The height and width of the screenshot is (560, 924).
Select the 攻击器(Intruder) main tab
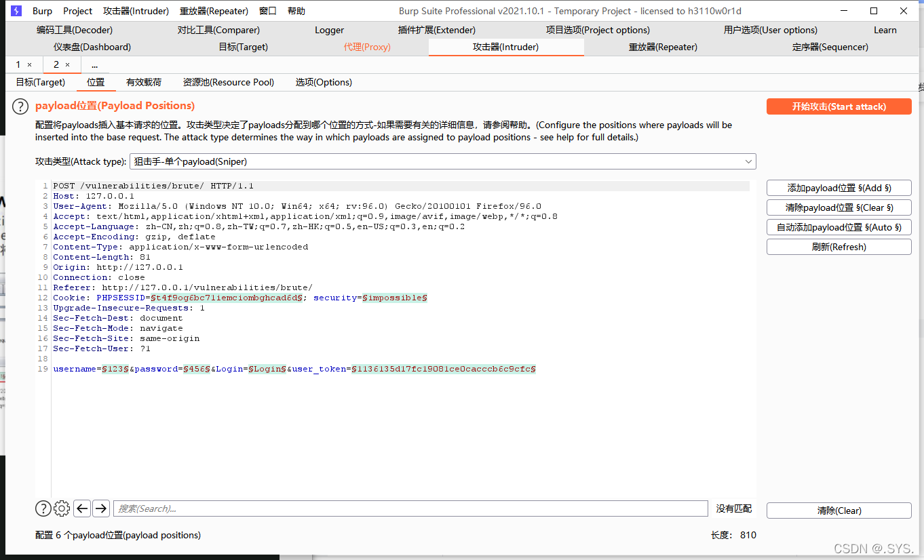pyautogui.click(x=506, y=47)
